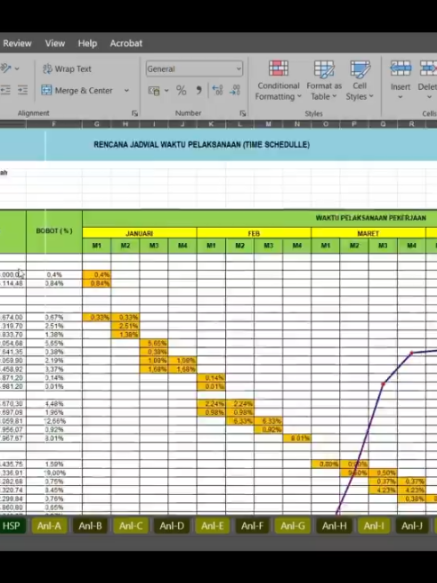Open the View ribbon tab

pyautogui.click(x=55, y=44)
